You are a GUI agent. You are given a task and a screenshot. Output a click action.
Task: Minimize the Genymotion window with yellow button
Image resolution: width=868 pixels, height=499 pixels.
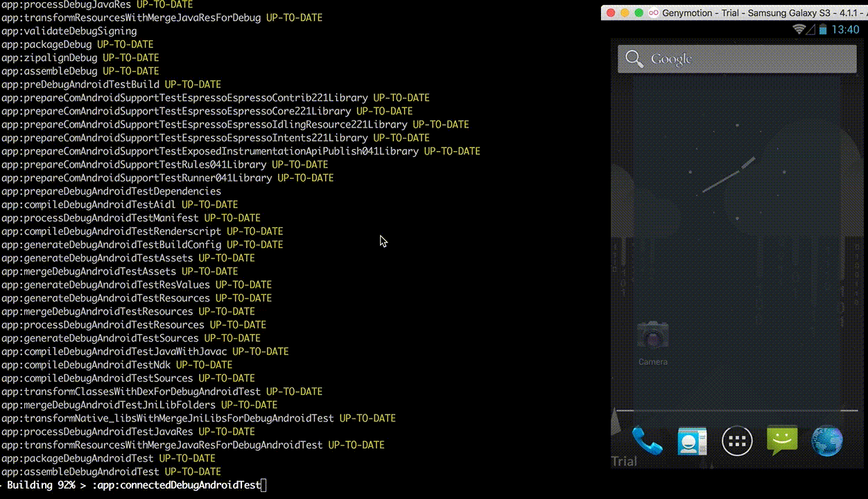[x=624, y=12]
